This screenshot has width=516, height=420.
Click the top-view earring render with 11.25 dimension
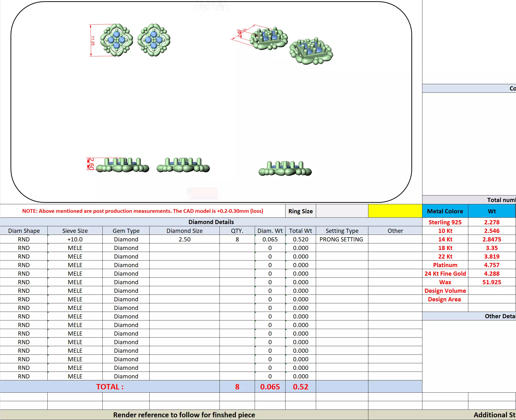(116, 40)
